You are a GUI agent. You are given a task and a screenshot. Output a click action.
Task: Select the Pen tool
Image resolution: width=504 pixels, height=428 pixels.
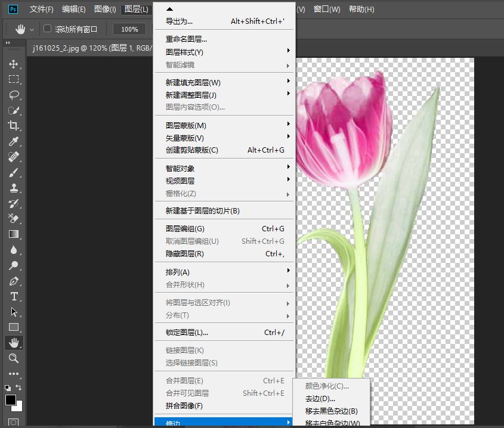point(14,281)
